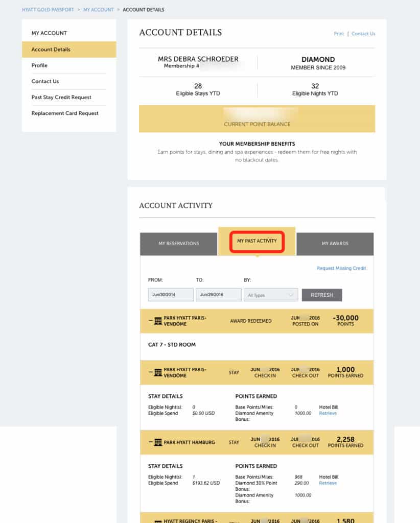Switch to My Awards tab
The height and width of the screenshot is (523, 420).
click(x=335, y=244)
